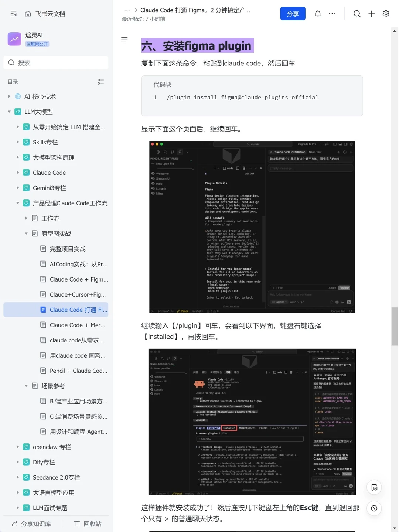Collapse the 产品经理Claude Code工作流 node

click(x=18, y=203)
